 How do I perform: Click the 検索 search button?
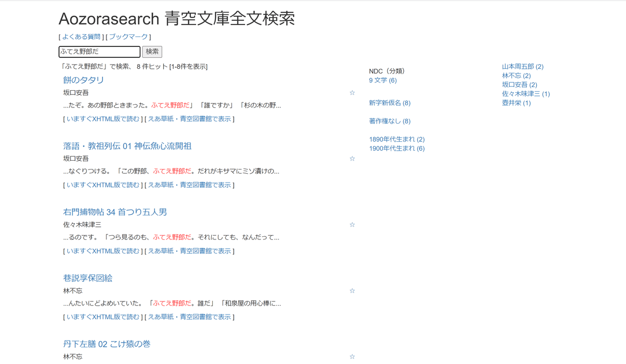coord(152,52)
